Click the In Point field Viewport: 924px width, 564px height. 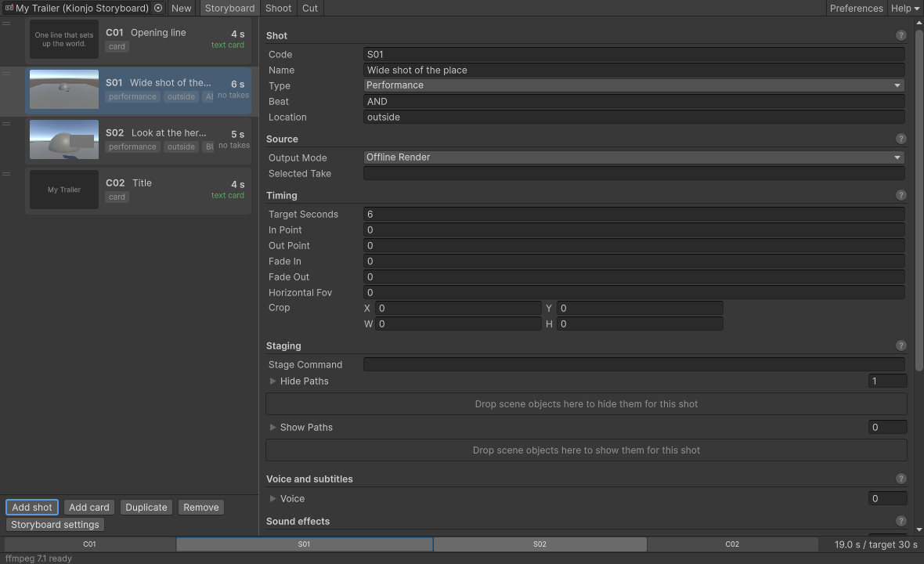(x=633, y=230)
